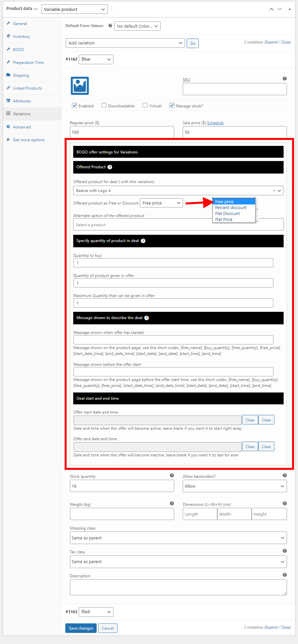
Task: Open the BOGO tab
Action: pyautogui.click(x=32, y=49)
